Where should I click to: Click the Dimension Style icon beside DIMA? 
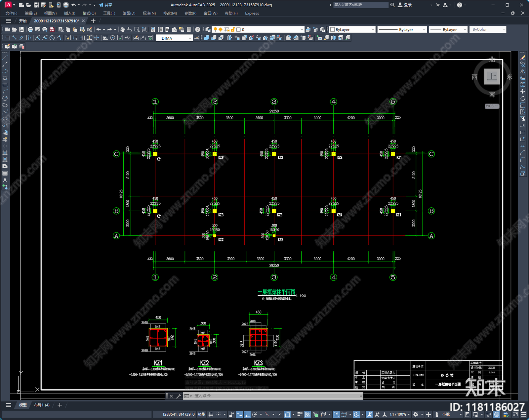click(197, 38)
